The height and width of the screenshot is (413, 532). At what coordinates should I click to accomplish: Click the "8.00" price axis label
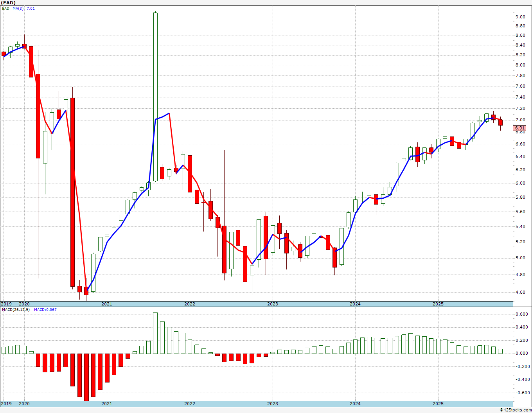[520, 65]
